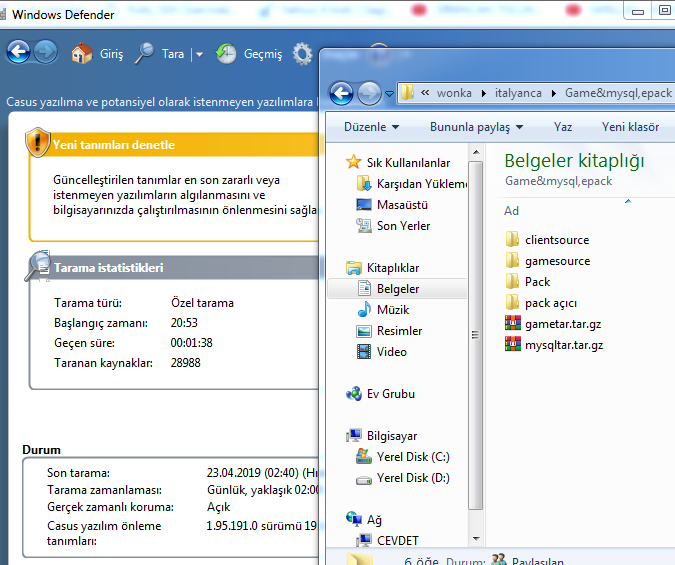Select the gamesource folder

(x=556, y=261)
